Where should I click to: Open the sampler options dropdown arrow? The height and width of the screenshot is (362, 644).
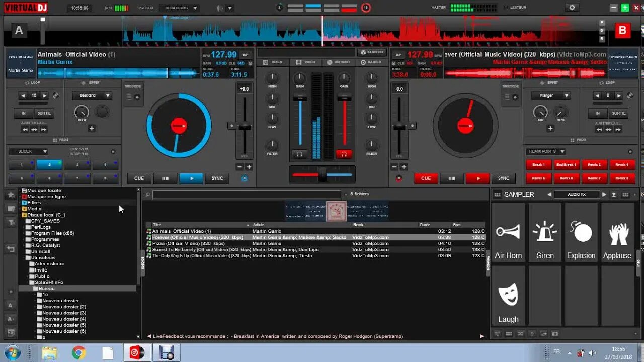(614, 195)
